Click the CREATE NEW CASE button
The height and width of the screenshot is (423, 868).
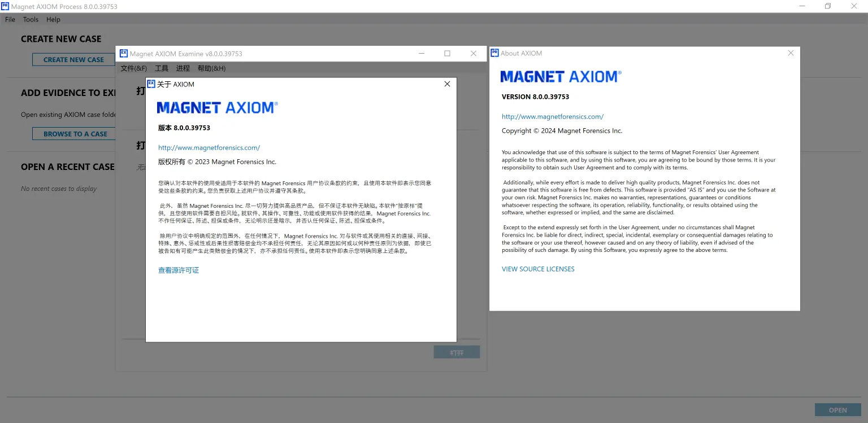[x=74, y=59]
